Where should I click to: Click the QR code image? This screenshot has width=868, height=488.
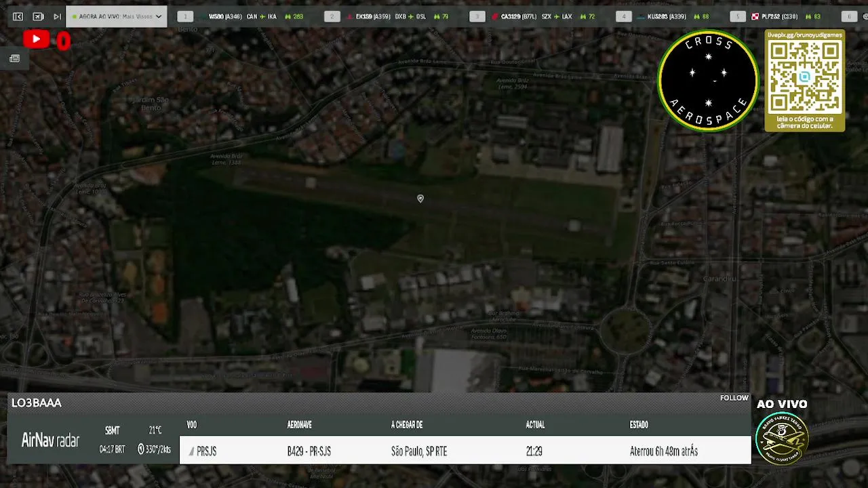(x=805, y=77)
